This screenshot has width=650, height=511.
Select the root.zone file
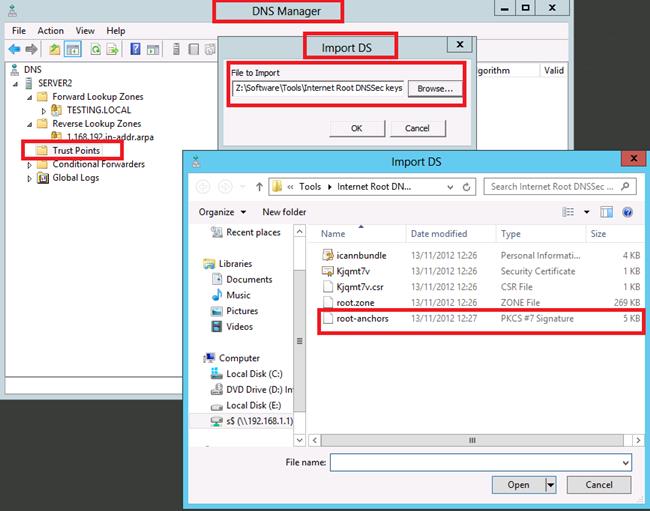480,303
